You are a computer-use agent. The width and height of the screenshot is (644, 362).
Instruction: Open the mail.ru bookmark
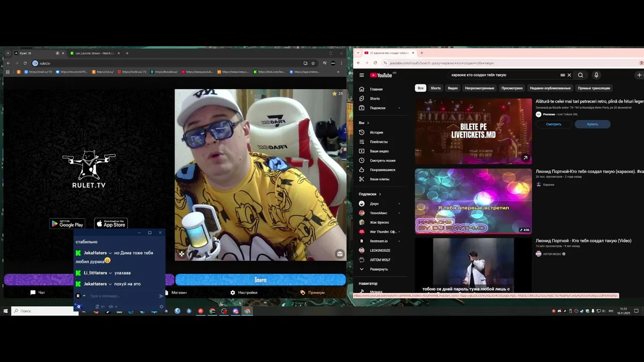click(37, 72)
